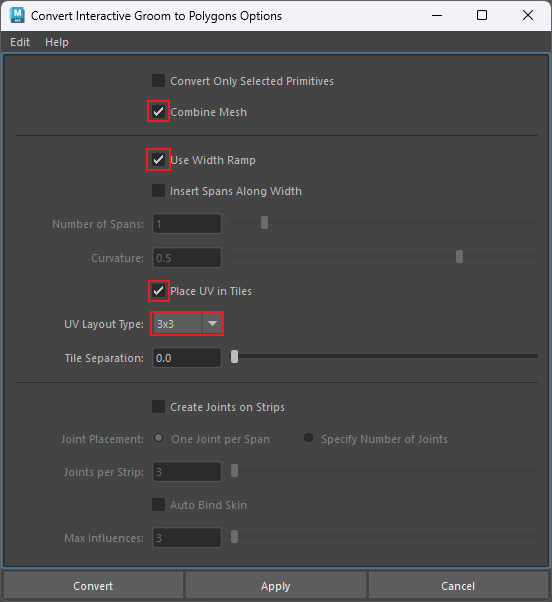The width and height of the screenshot is (552, 602).
Task: Click the Apply button
Action: tap(276, 586)
